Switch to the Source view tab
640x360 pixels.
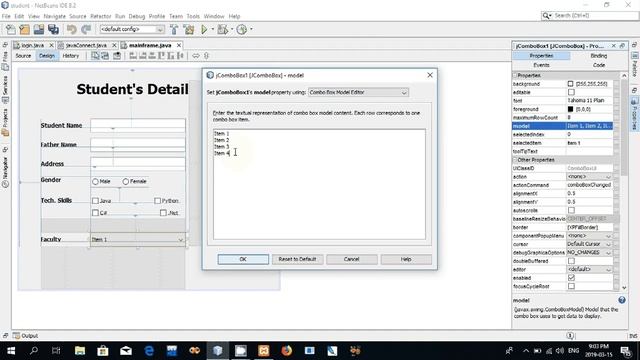coord(23,56)
